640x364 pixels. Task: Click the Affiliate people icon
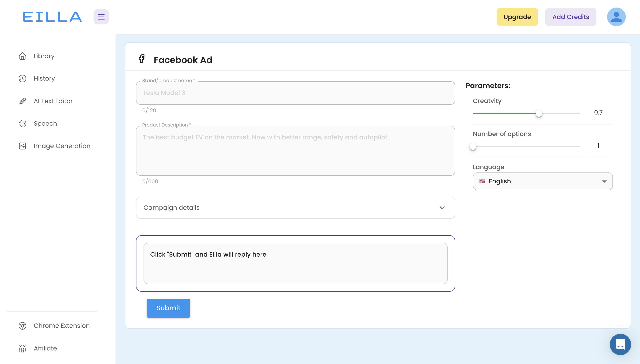22,348
